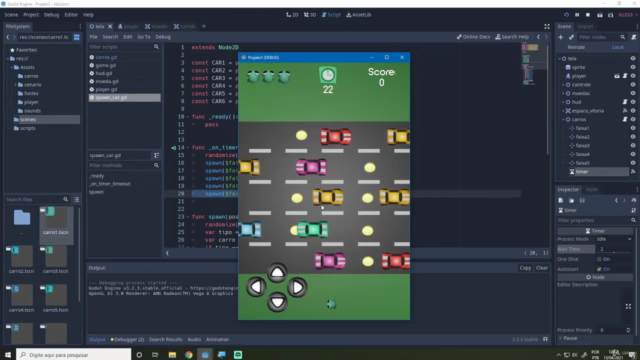Load resource icon in Inspector
Image resolution: width=640 pixels, height=360 pixels.
[x=571, y=200]
